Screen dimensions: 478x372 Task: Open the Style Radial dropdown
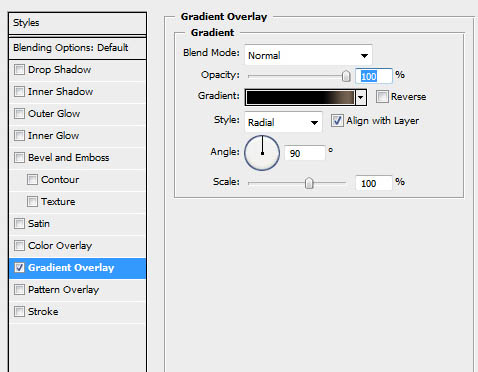[x=283, y=122]
